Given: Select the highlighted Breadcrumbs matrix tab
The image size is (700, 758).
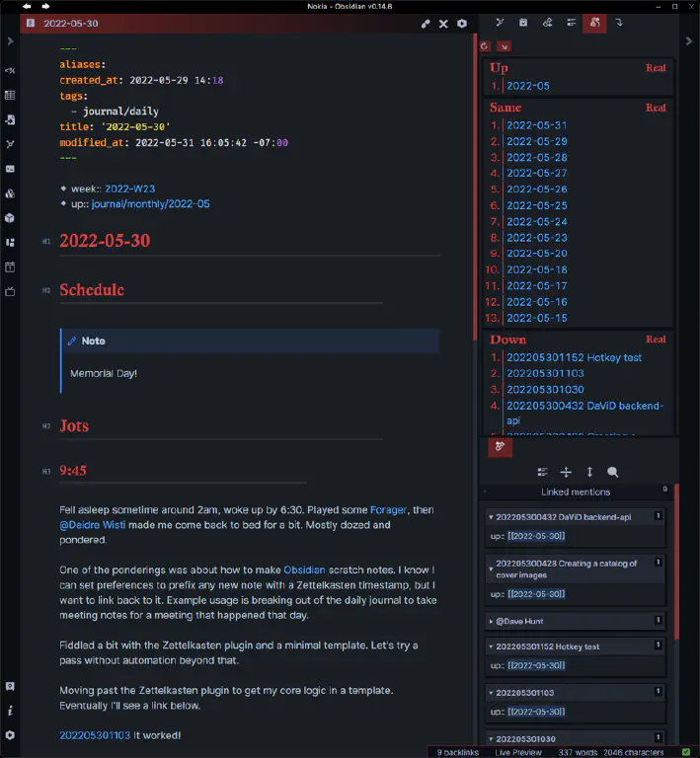Looking at the screenshot, I should pos(594,23).
